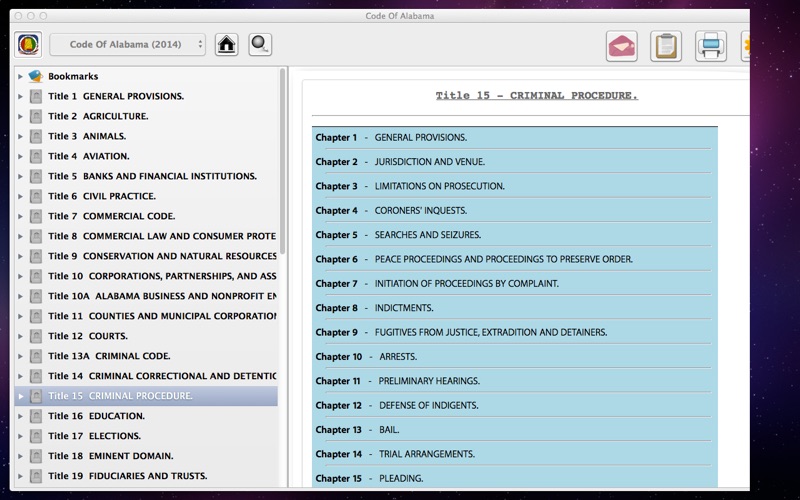Open Chapter 1 General Provisions link
The width and height of the screenshot is (800, 500).
click(x=391, y=138)
